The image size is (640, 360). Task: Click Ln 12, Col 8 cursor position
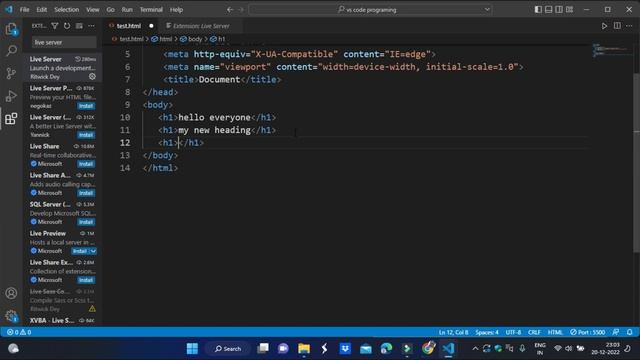pos(453,332)
